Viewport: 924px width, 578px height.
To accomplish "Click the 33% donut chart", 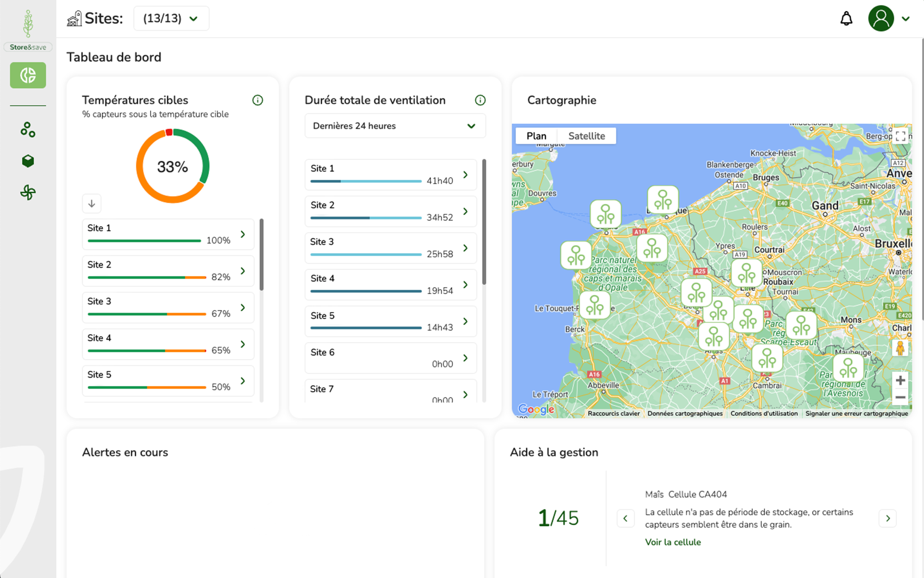I will click(173, 166).
